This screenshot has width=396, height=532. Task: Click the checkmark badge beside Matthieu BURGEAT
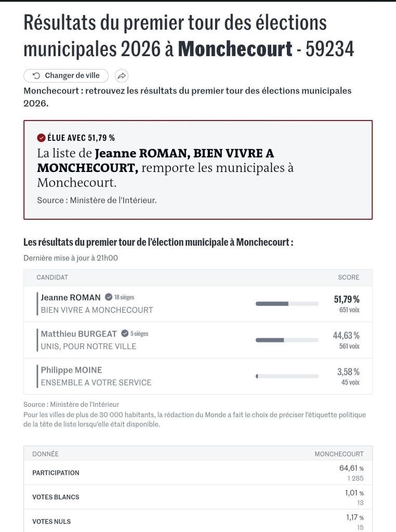pyautogui.click(x=125, y=334)
